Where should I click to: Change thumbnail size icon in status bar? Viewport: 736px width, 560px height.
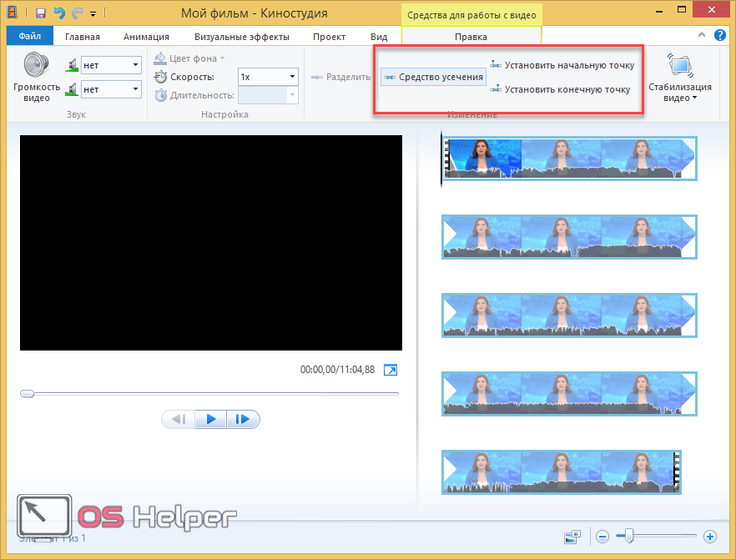(572, 537)
